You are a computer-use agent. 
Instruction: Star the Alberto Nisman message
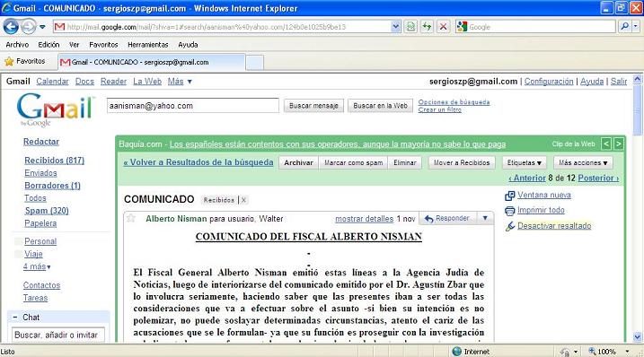click(x=130, y=218)
